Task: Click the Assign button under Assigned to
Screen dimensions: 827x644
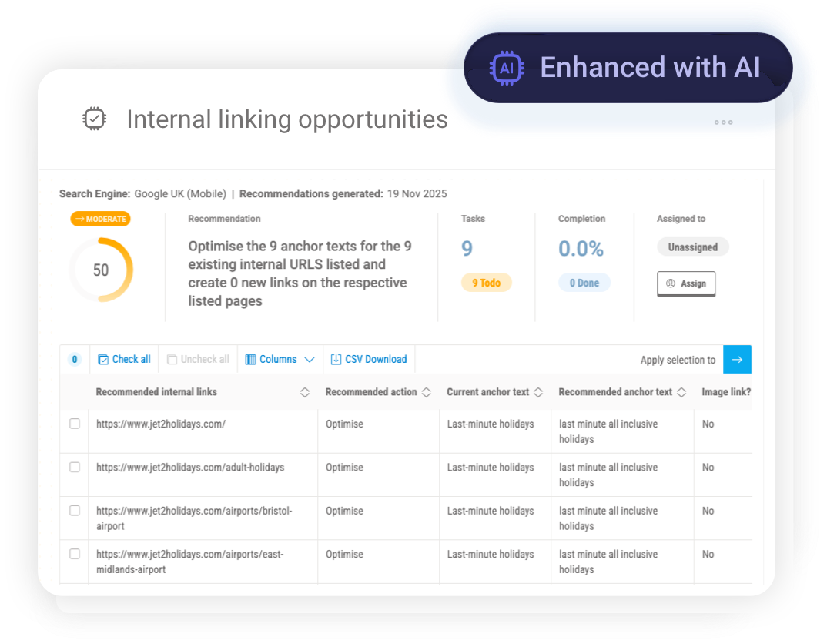Action: coord(685,283)
